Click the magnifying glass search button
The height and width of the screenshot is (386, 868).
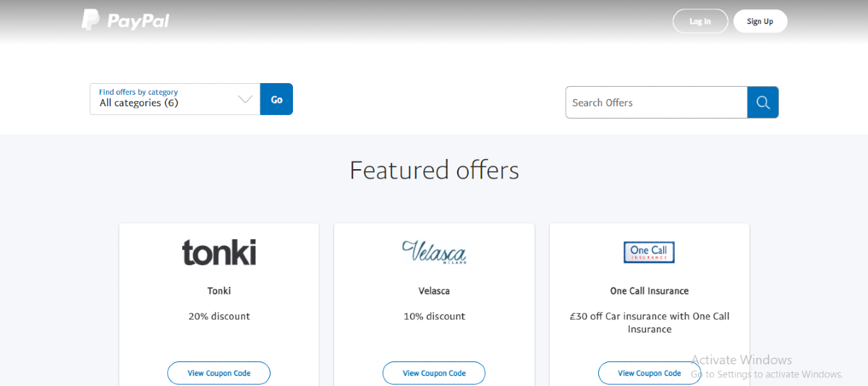click(762, 103)
